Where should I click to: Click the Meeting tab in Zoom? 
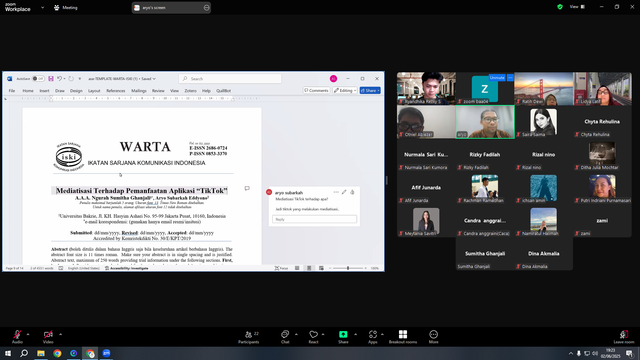tap(66, 7)
